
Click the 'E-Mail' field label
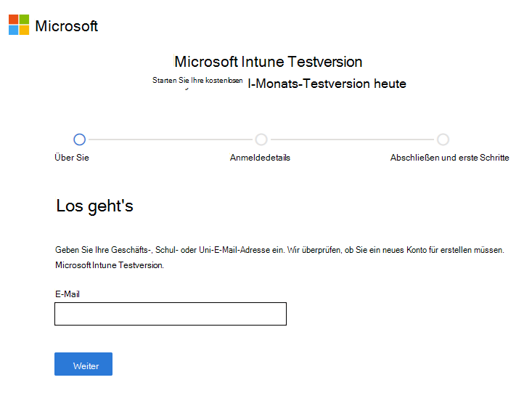[x=67, y=294]
